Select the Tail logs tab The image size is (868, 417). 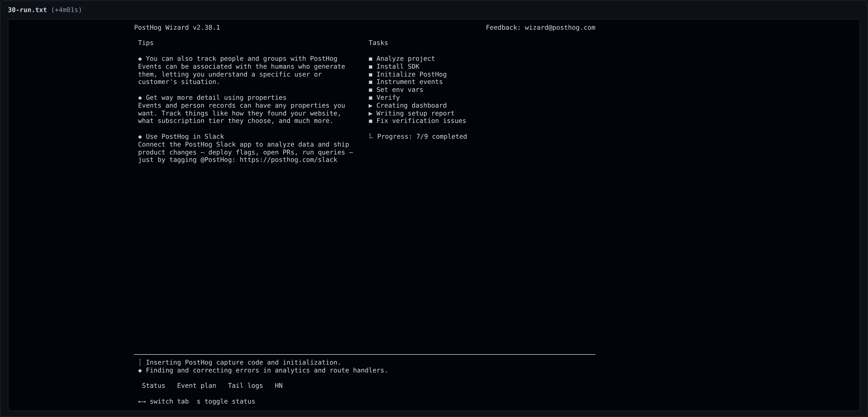pos(245,386)
